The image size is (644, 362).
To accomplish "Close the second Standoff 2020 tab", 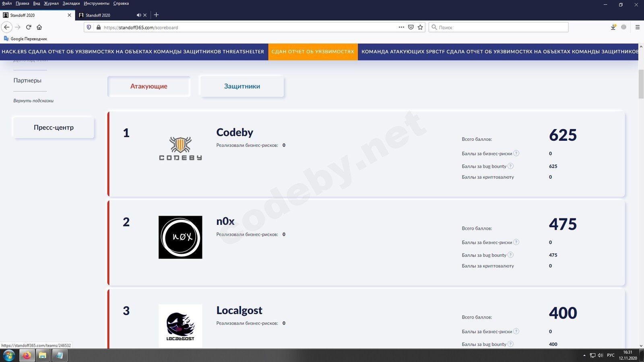I will [x=145, y=15].
